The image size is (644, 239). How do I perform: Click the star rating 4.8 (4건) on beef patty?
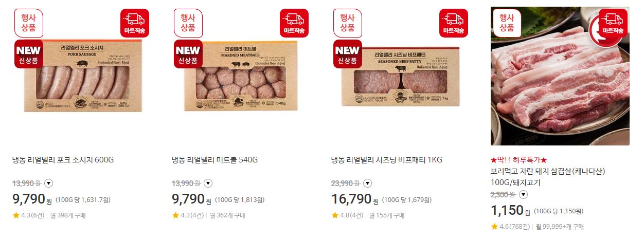click(348, 215)
